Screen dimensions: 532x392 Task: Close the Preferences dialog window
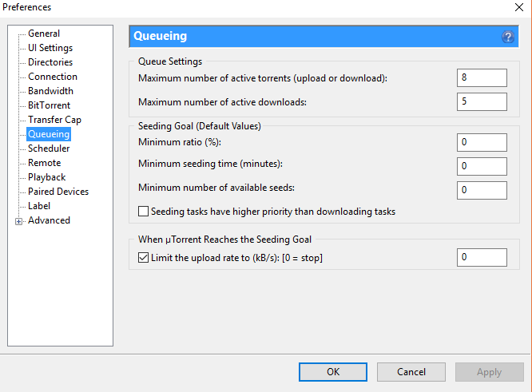518,7
